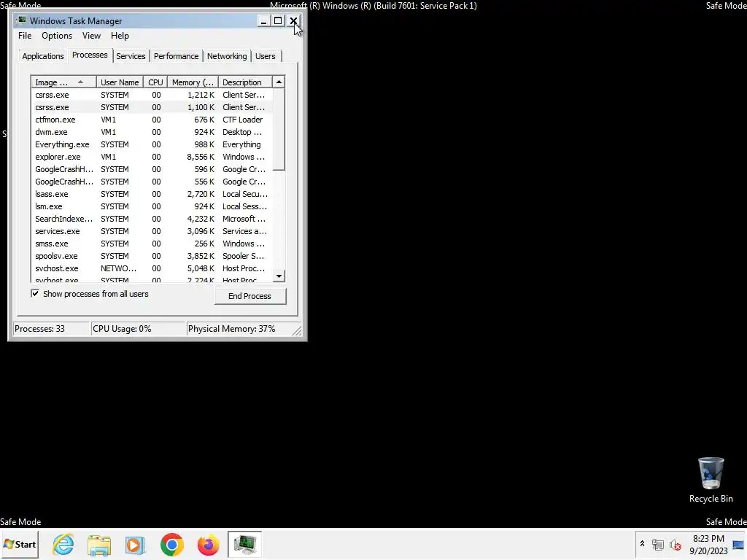Maximize the Task Manager window

pyautogui.click(x=278, y=21)
